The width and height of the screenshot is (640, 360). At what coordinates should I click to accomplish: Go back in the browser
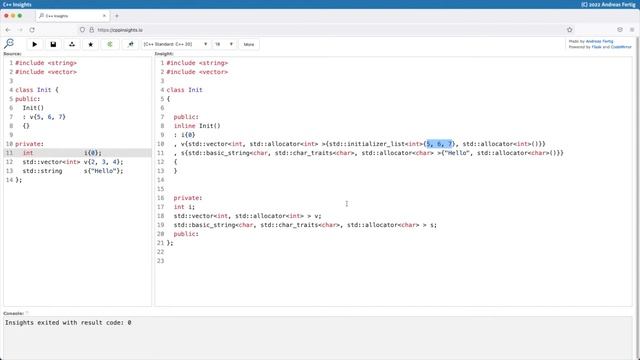(8, 30)
